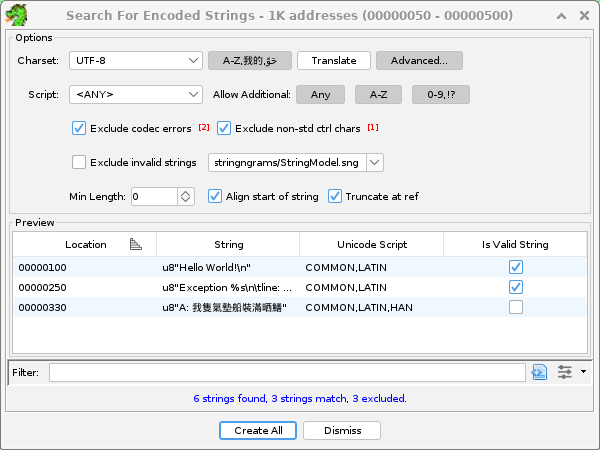Open the StringModel.sng model dropdown
600x450 pixels.
[374, 162]
